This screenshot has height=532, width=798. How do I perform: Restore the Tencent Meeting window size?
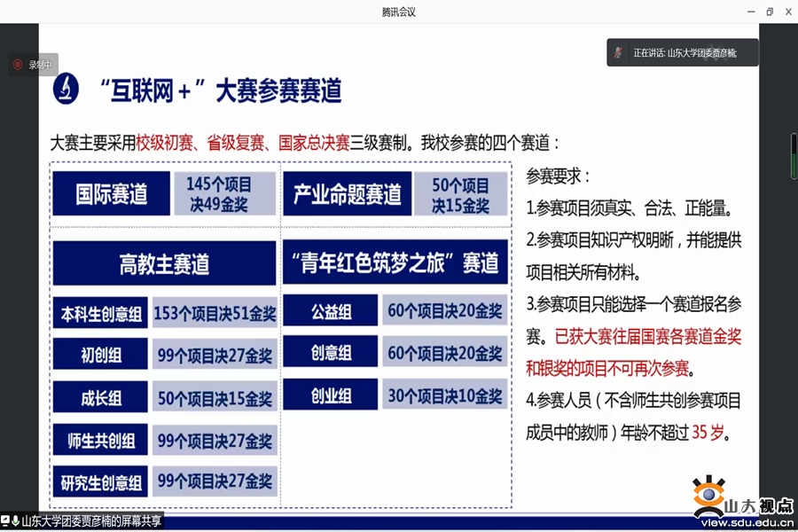(769, 12)
